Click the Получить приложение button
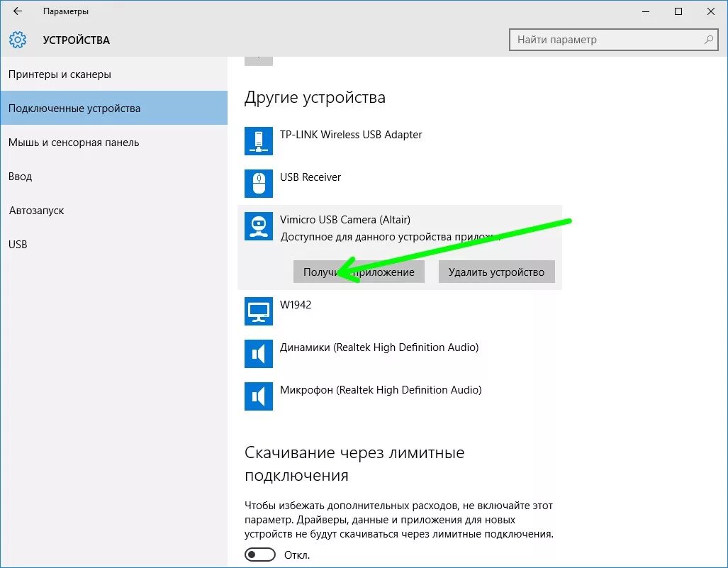 click(x=359, y=272)
